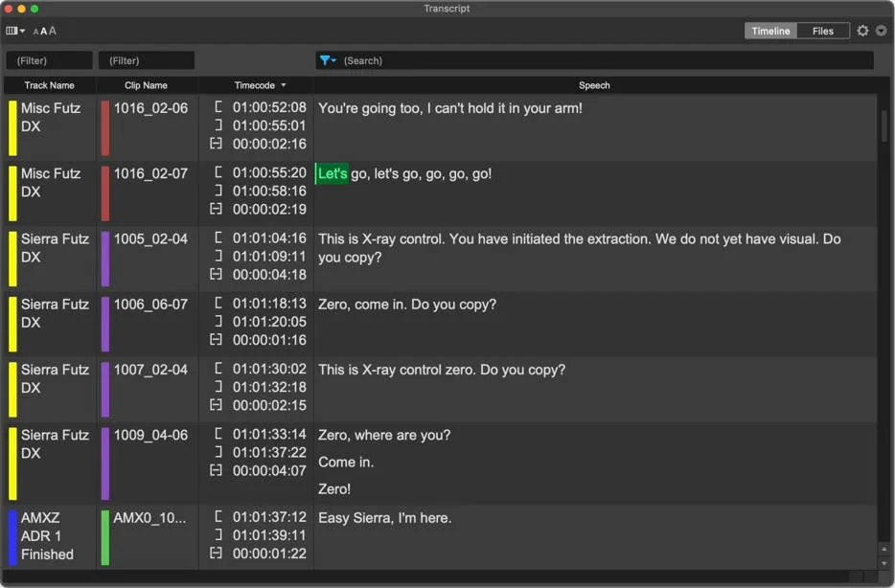Viewport: 895px width, 588px height.
Task: Keep Timeline view active
Action: point(769,30)
